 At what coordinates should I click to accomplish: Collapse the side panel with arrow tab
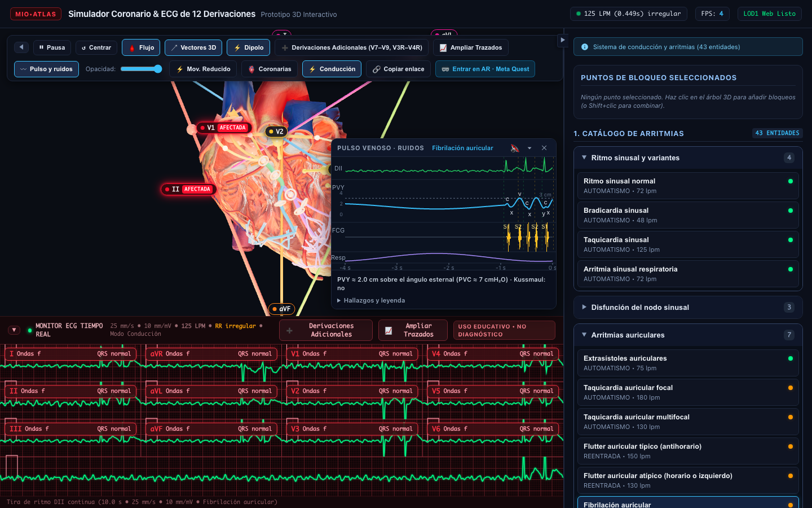562,40
